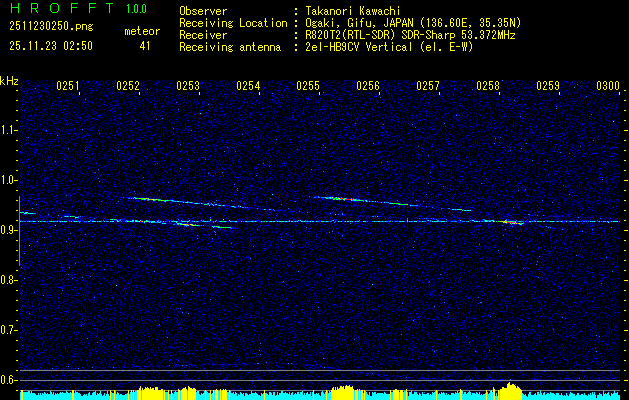Click the 0257 time marker
This screenshot has width=629, height=400.
[428, 86]
